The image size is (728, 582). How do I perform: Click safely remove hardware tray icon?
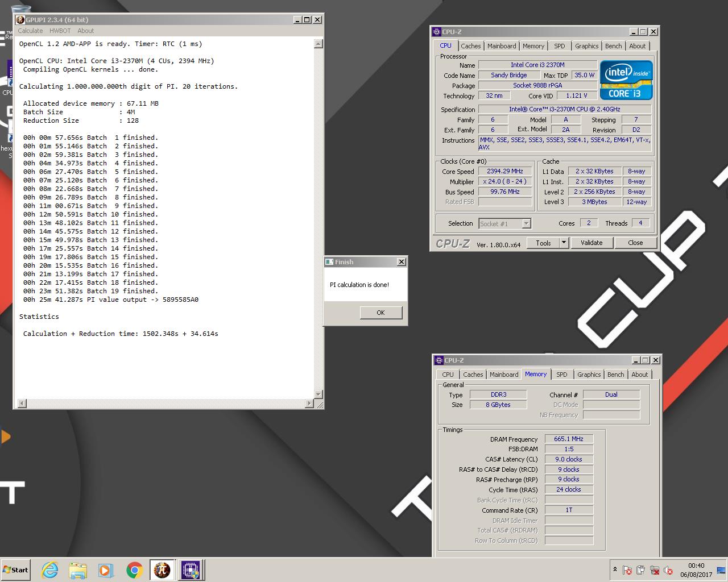coord(641,570)
